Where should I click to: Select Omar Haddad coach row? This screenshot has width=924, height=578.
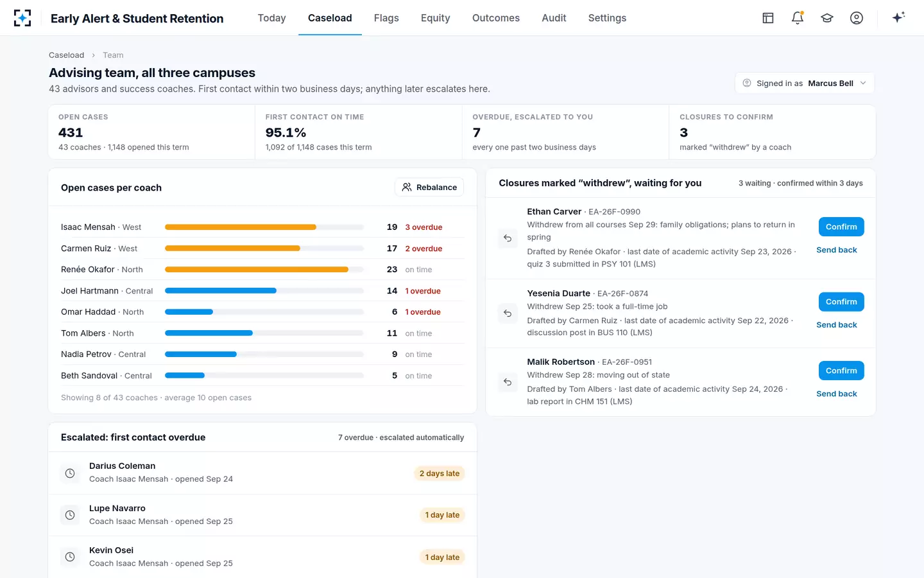pos(262,312)
